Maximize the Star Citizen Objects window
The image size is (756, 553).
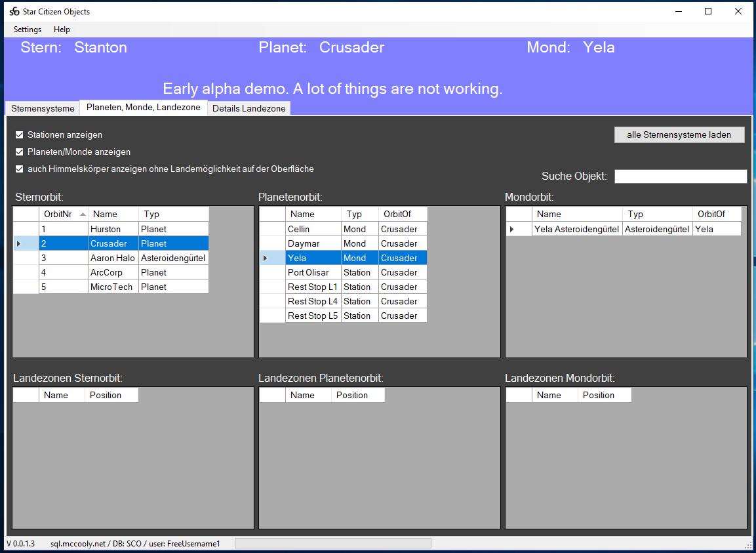tap(708, 12)
